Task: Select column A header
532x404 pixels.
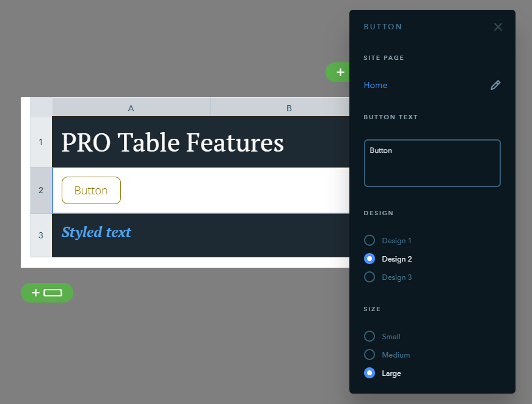Action: point(131,108)
